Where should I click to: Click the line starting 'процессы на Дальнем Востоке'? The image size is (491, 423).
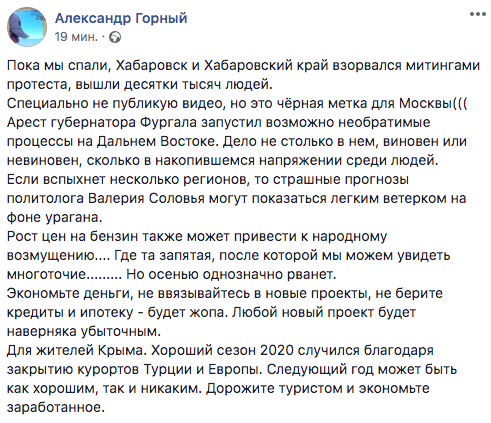click(237, 142)
